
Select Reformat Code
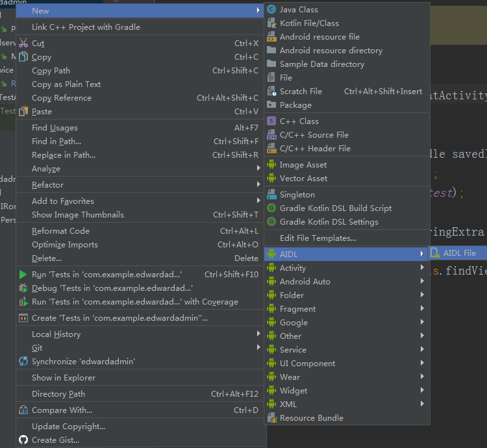(140, 231)
